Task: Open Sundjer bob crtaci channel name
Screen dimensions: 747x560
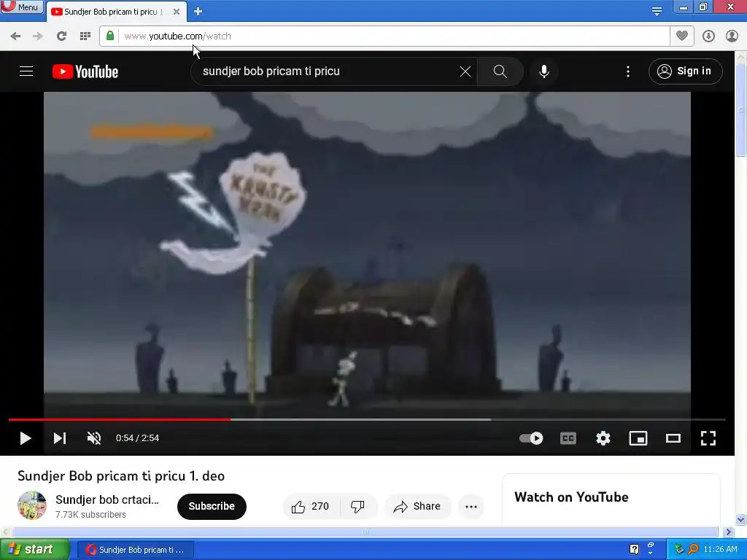Action: (x=107, y=499)
